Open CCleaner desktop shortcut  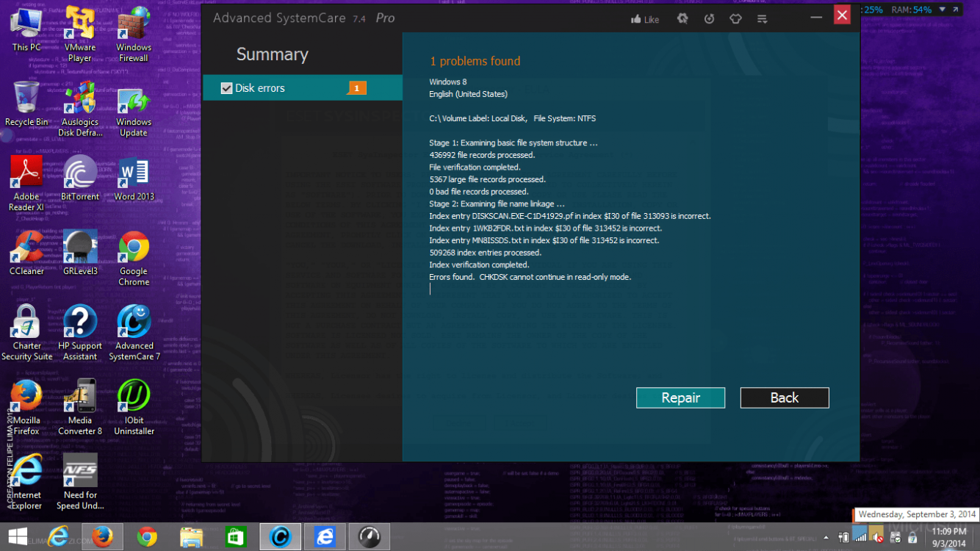[26, 253]
